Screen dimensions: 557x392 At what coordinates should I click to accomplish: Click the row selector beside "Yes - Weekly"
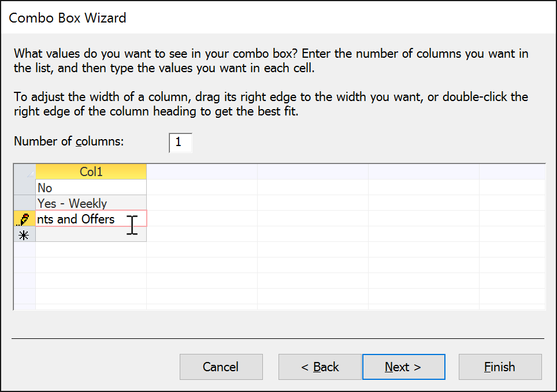pos(24,203)
